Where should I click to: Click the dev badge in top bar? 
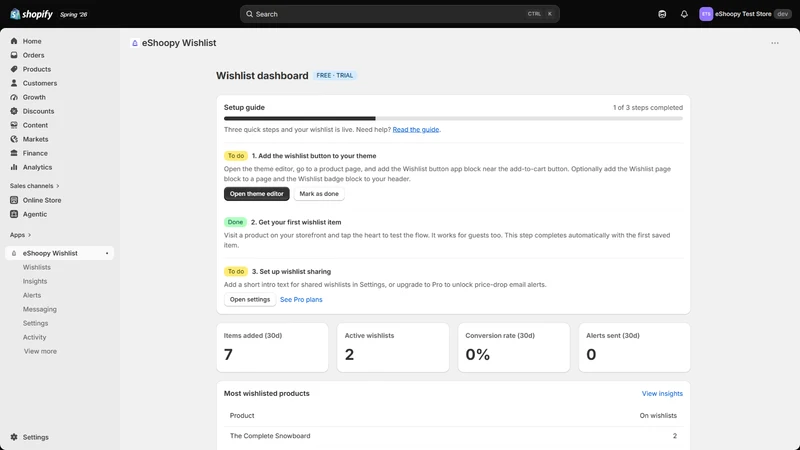point(783,14)
